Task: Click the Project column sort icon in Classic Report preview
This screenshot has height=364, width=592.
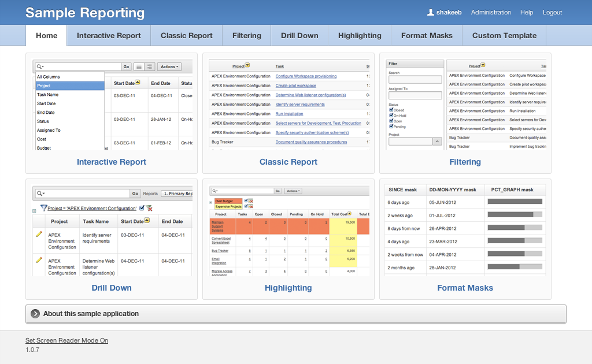Action: pos(247,66)
